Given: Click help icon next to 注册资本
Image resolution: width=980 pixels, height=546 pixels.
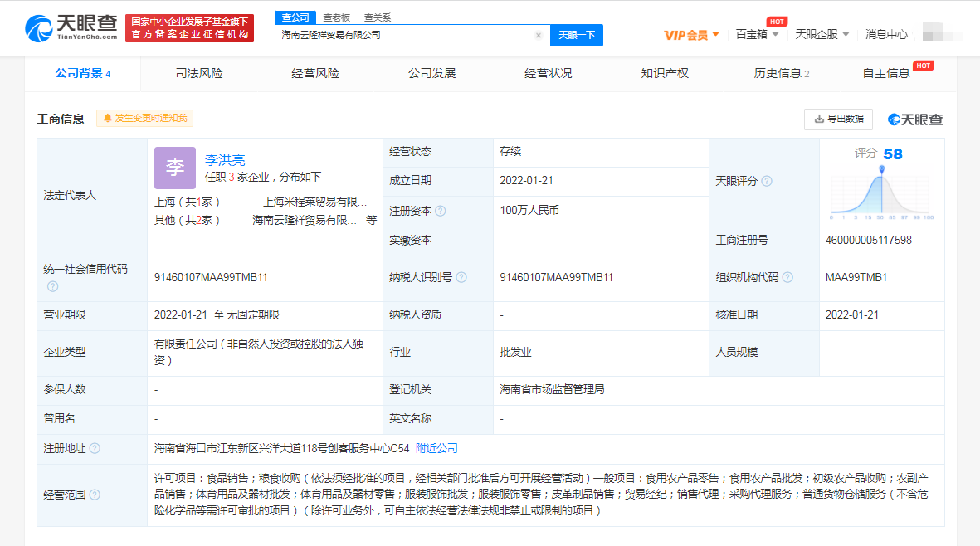Looking at the screenshot, I should [441, 212].
